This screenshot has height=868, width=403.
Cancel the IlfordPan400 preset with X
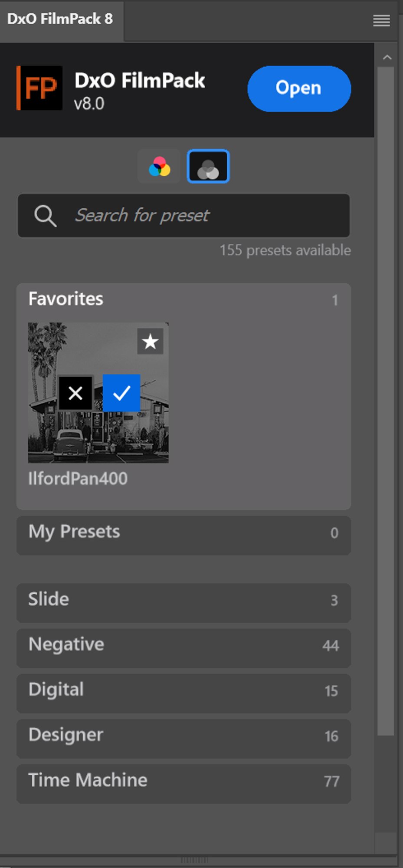click(x=76, y=393)
